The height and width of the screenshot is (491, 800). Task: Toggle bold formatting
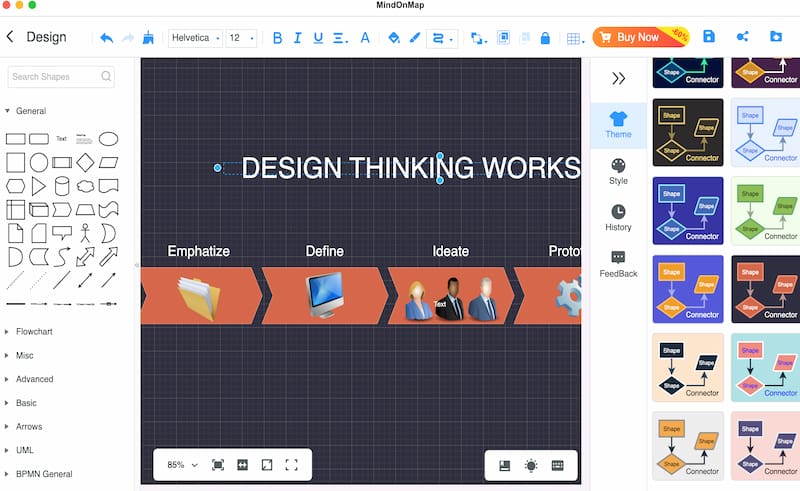(x=278, y=38)
